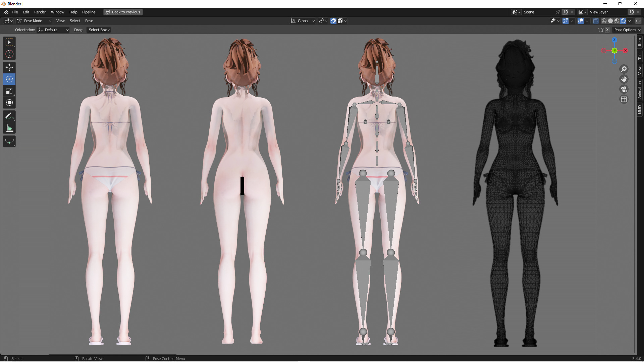The width and height of the screenshot is (644, 362).
Task: Expand Pose Options dropdown
Action: pyautogui.click(x=627, y=30)
